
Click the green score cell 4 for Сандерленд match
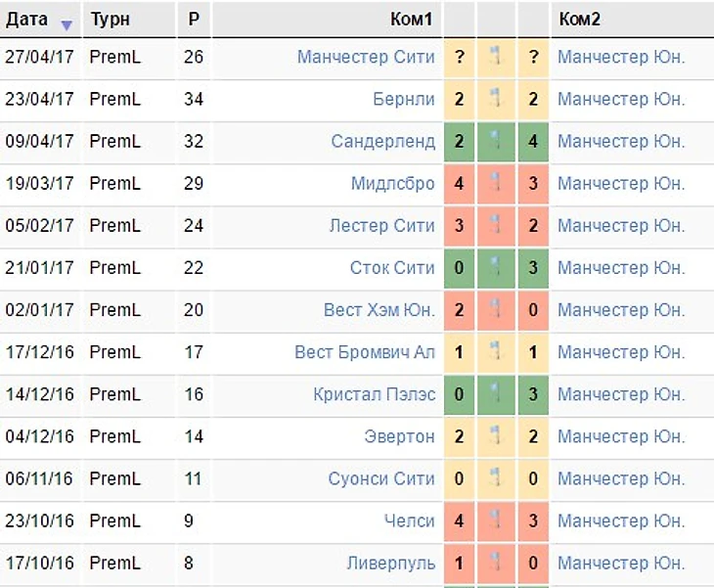tap(533, 141)
